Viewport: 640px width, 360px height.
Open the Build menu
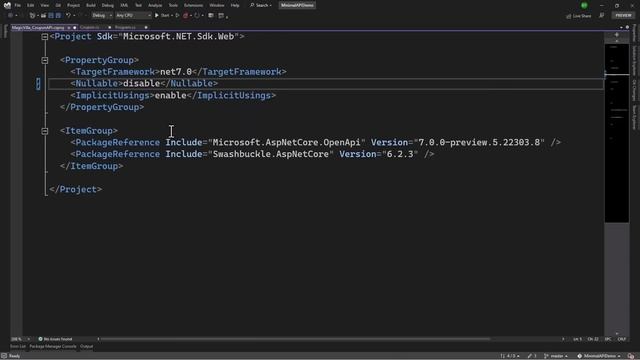click(x=91, y=5)
